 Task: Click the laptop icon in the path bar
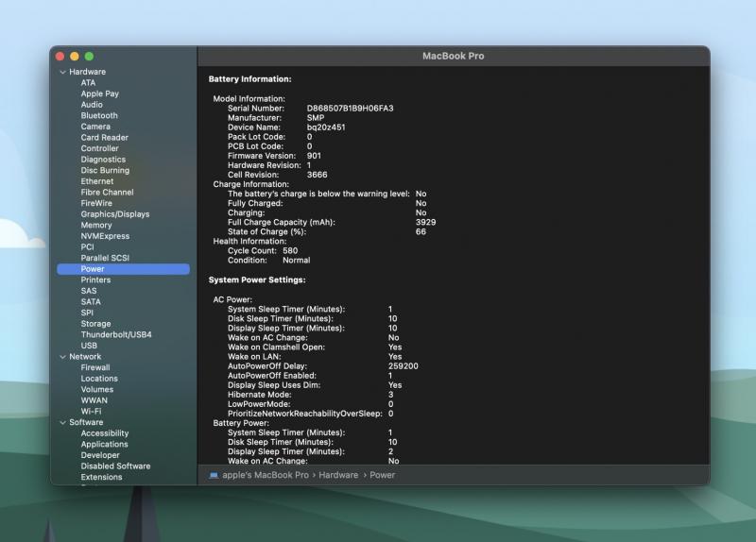click(214, 475)
